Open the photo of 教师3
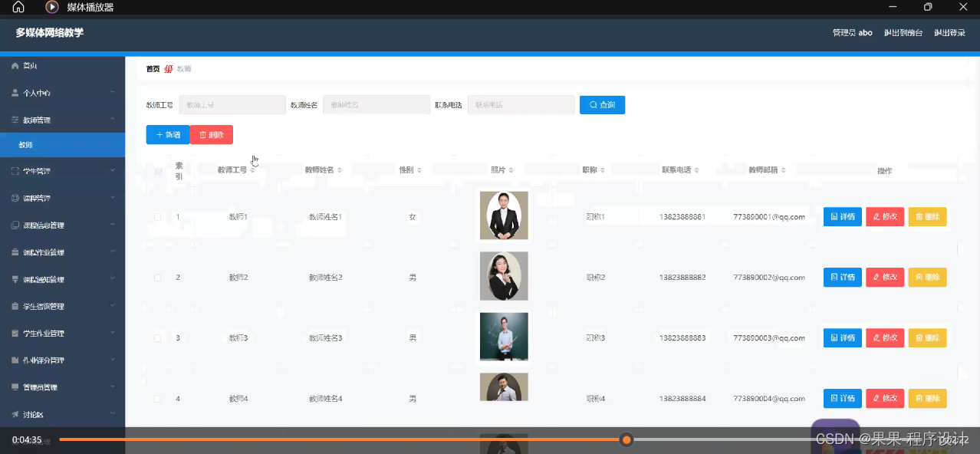Screen dimensions: 980x454 (x=504, y=337)
